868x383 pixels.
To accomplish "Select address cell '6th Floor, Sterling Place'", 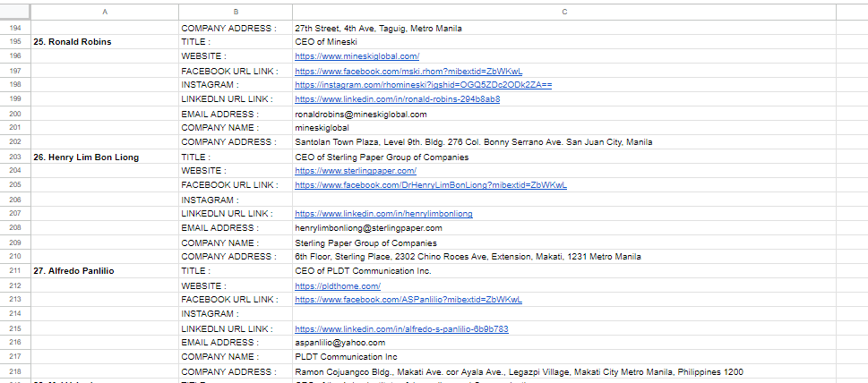I will point(564,257).
